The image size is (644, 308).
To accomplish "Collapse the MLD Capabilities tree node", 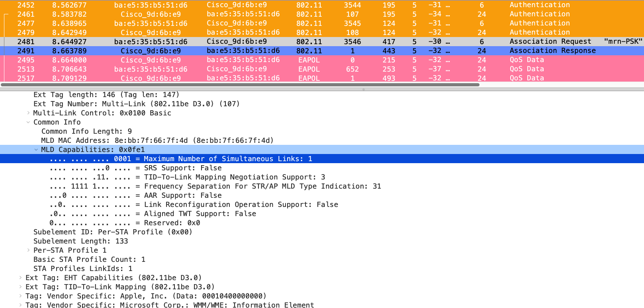I will pyautogui.click(x=36, y=150).
